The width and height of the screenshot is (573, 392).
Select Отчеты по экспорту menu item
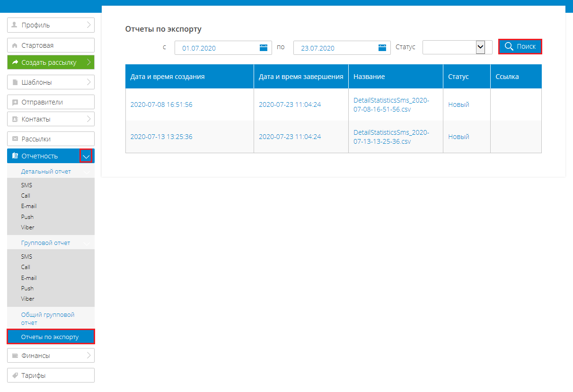click(51, 337)
